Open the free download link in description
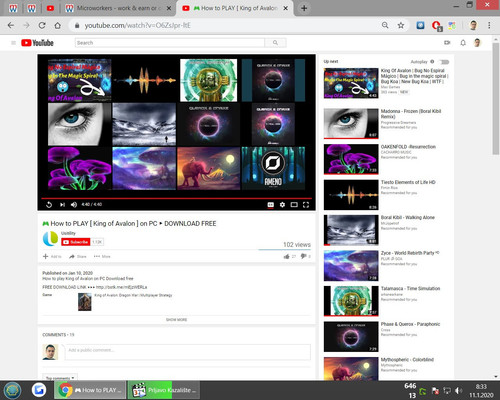500x400 pixels. 121,287
